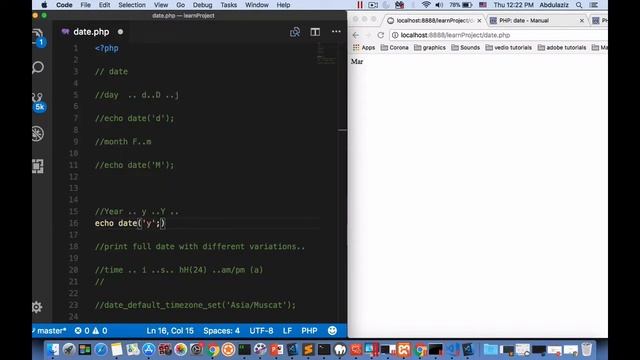
Task: Open the Search magnifier in activity bar
Action: 38,67
